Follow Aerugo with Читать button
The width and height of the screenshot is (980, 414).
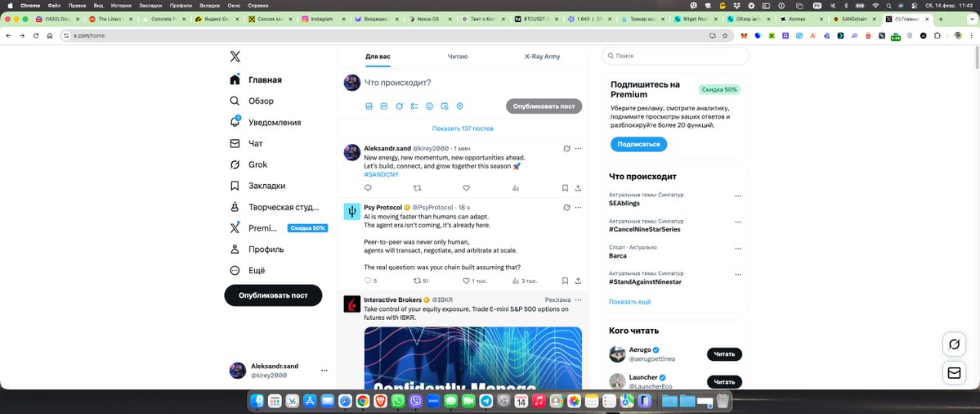724,354
